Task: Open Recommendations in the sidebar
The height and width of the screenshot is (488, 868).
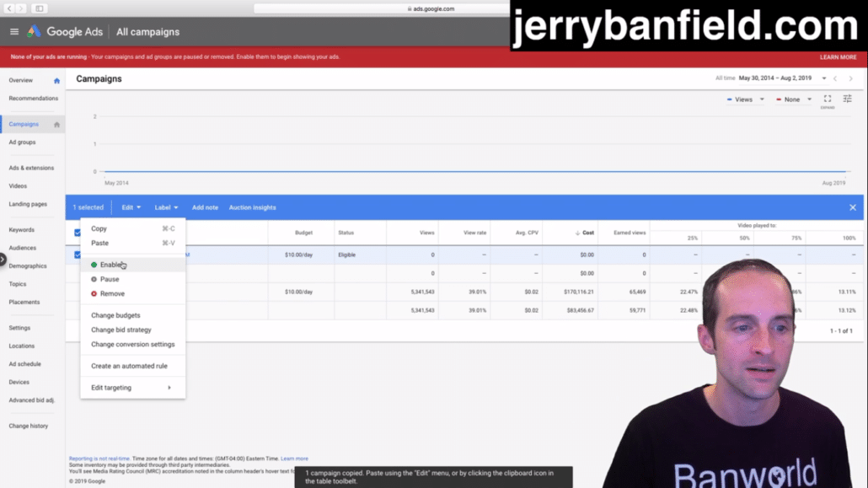Action: [33, 99]
